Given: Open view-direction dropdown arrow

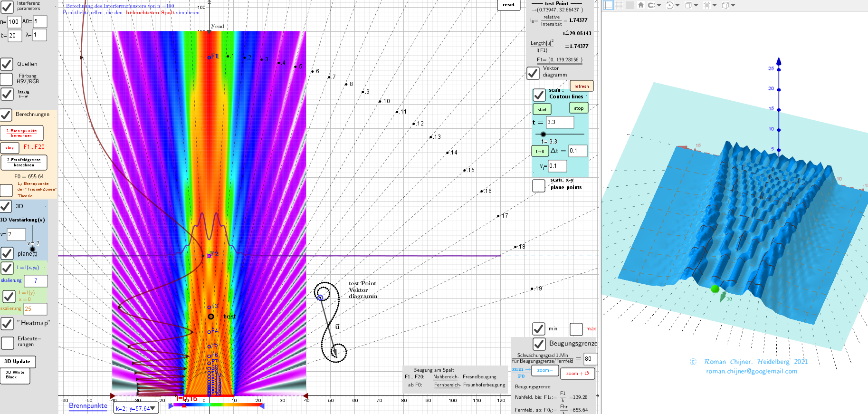Looking at the screenshot, I should pos(696,5).
